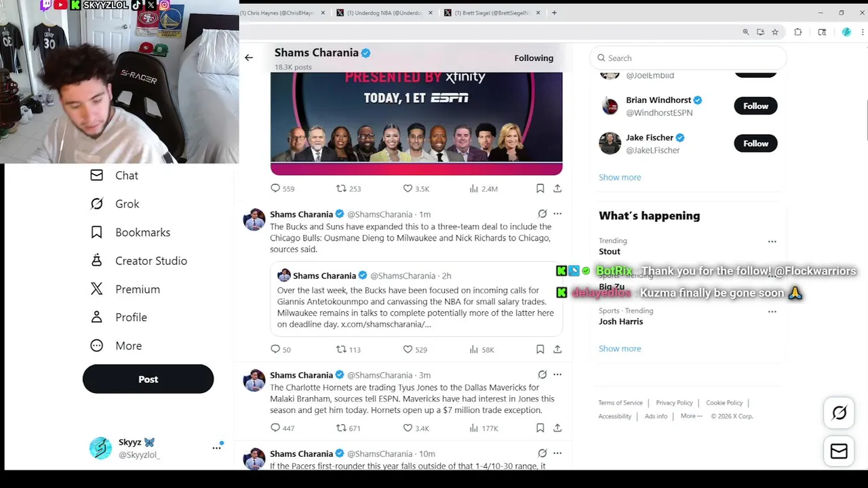Open the more options on the Pacers first-rounder post
The height and width of the screenshot is (488, 868).
pyautogui.click(x=557, y=453)
